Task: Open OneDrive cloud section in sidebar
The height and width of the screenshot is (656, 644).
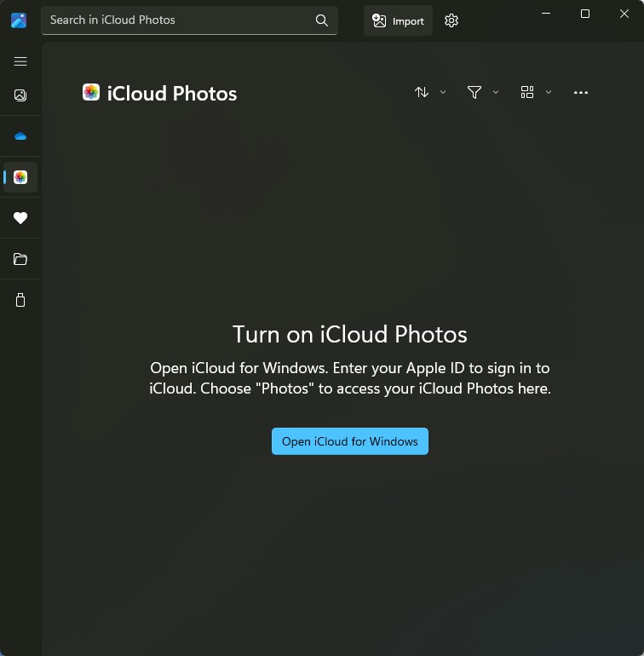Action: pyautogui.click(x=20, y=136)
